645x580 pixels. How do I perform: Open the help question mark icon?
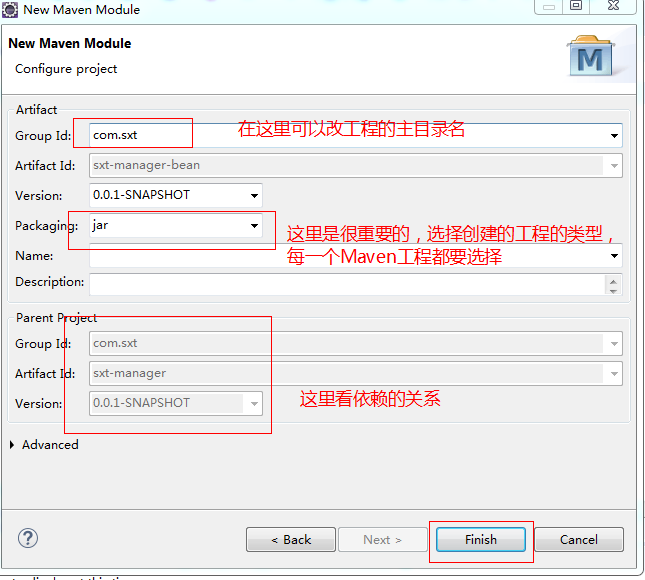point(28,538)
